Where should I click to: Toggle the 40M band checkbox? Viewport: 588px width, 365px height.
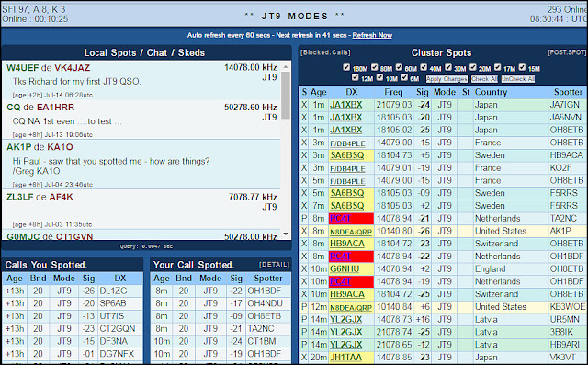(424, 67)
